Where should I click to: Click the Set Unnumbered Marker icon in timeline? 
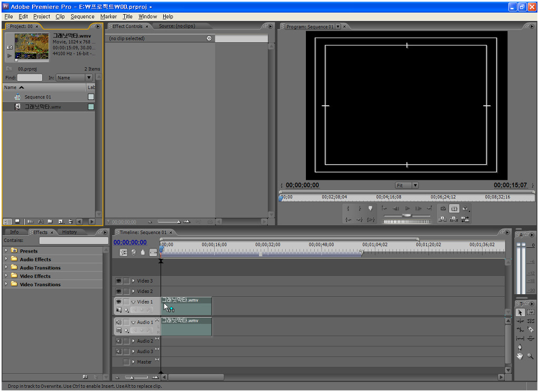tap(143, 253)
